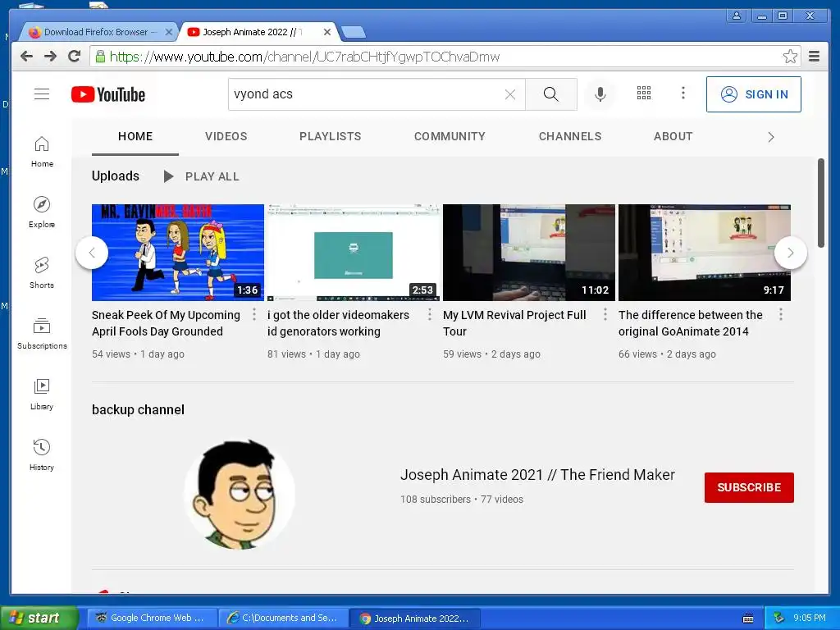Click PLAY ALL for Uploads

202,176
